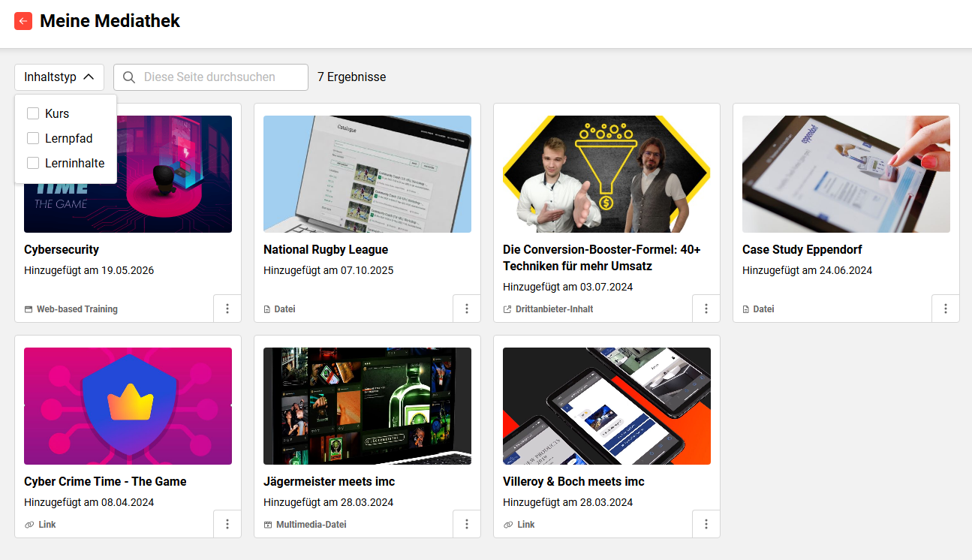This screenshot has height=560, width=972.
Task: Open Conversion-Booster-Formel card three-dot menu
Action: (x=706, y=309)
